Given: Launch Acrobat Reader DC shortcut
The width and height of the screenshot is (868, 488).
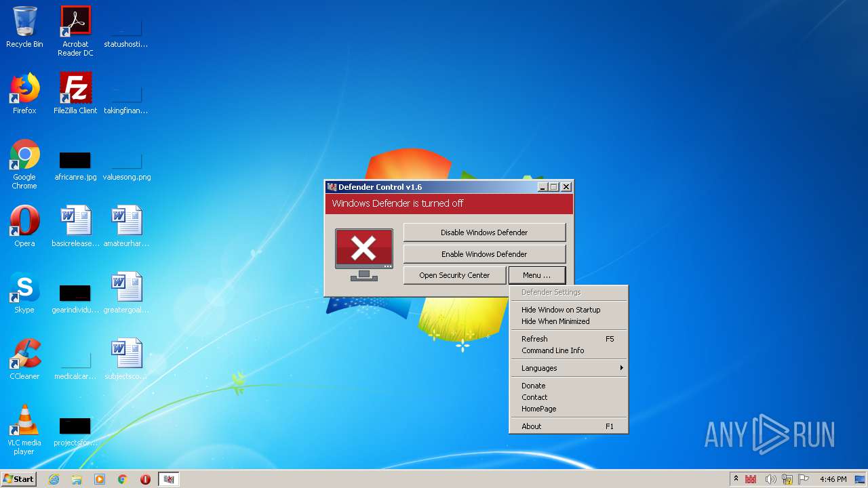Looking at the screenshot, I should [75, 30].
